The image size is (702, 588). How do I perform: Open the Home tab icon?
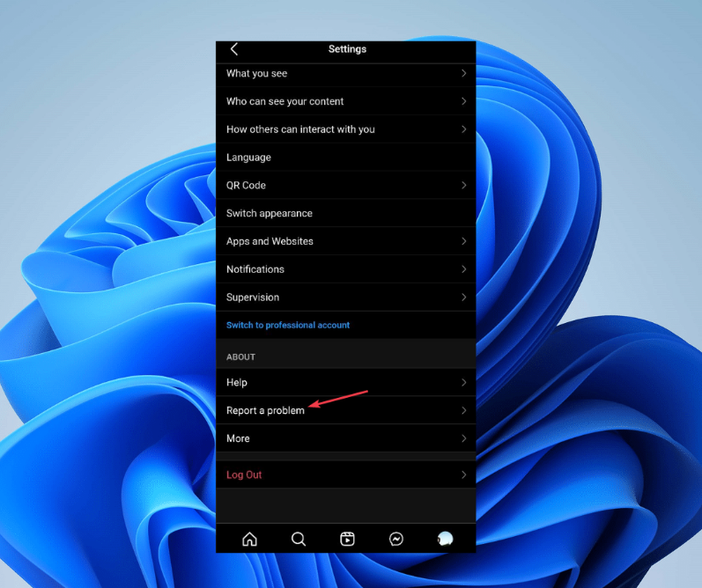coord(249,539)
